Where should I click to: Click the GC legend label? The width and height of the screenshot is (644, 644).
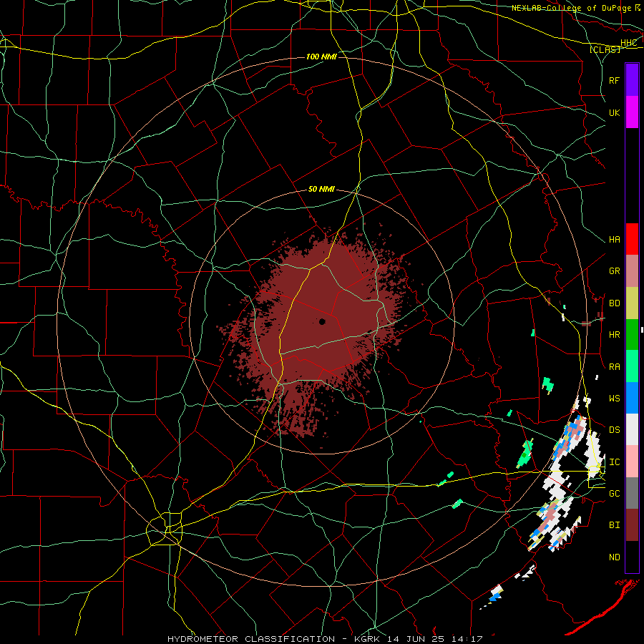click(614, 494)
